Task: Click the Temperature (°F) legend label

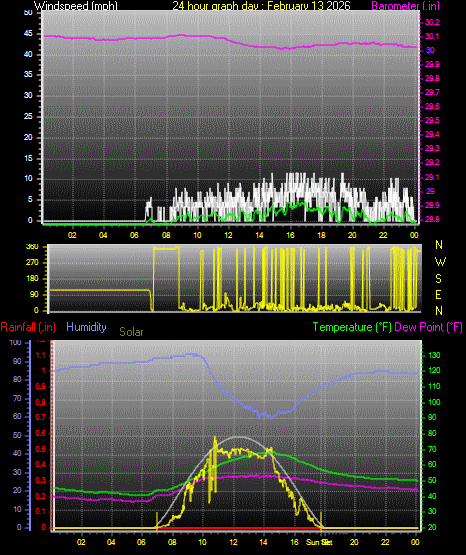Action: point(352,327)
